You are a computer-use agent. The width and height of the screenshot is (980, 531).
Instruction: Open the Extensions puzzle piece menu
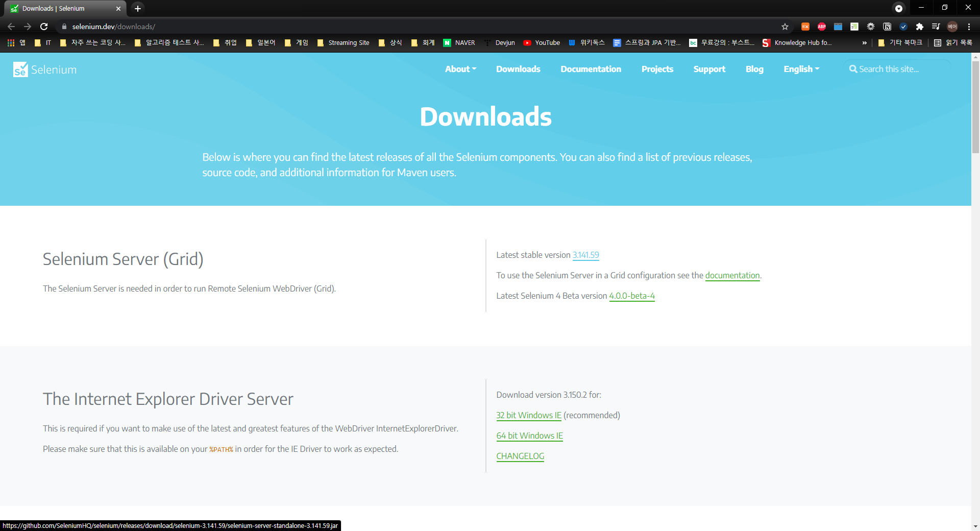(920, 27)
